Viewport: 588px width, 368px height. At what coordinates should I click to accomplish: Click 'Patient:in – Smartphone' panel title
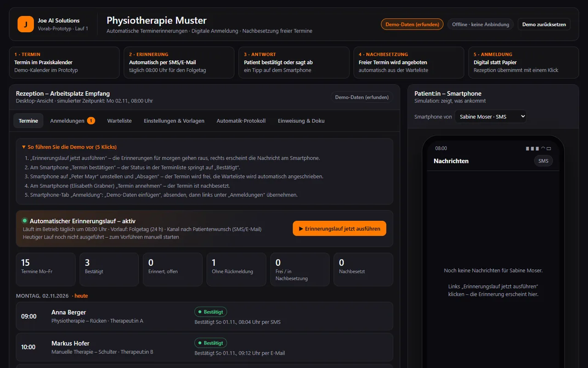click(448, 93)
